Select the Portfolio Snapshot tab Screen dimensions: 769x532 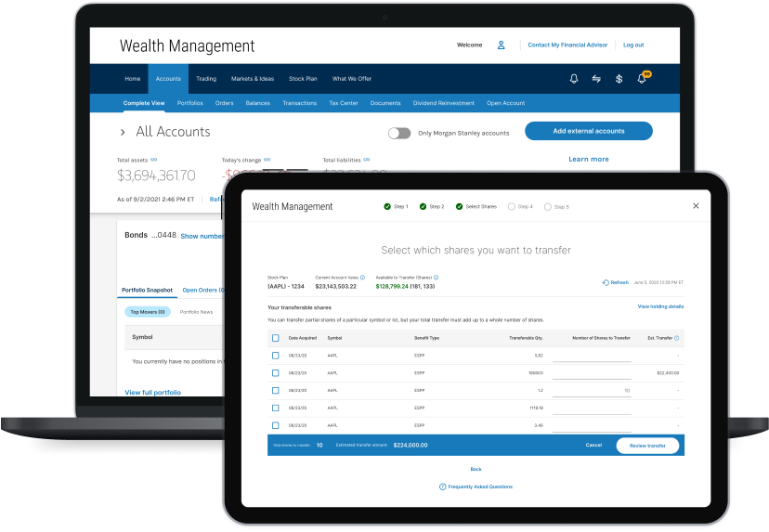pyautogui.click(x=147, y=291)
